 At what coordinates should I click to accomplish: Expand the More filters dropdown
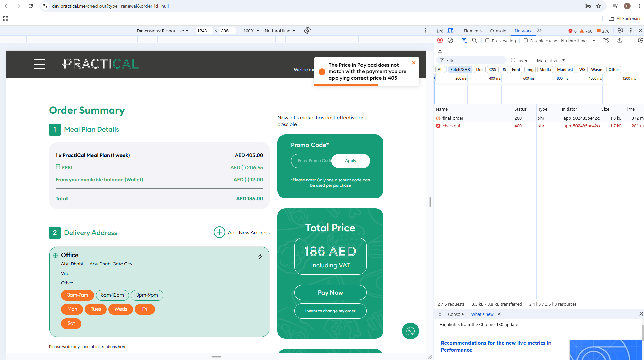[551, 60]
